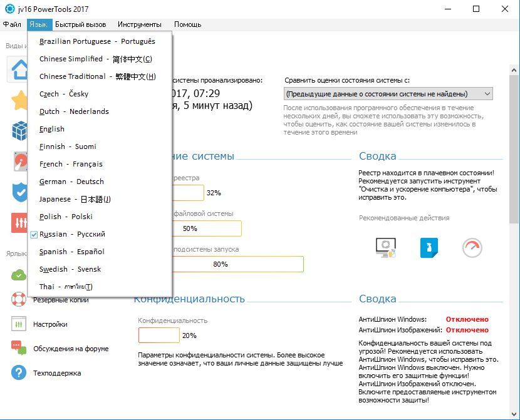Collapse the open Язык menu

coord(38,24)
